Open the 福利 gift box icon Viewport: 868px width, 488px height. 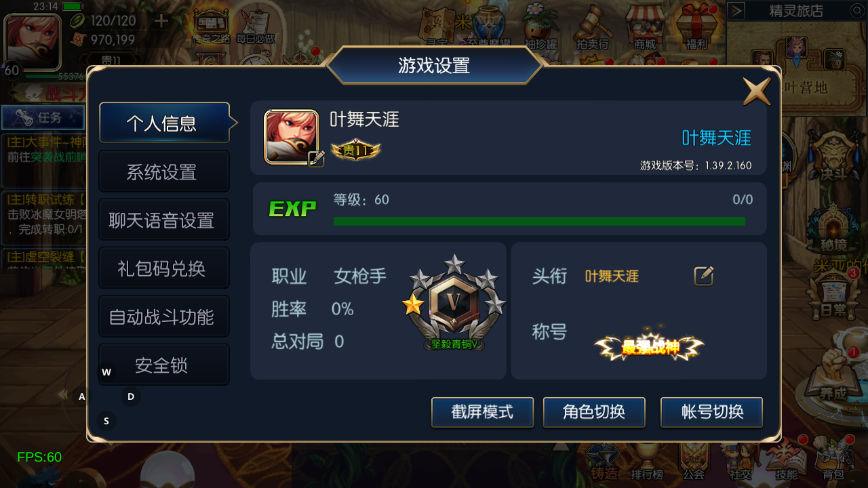696,28
